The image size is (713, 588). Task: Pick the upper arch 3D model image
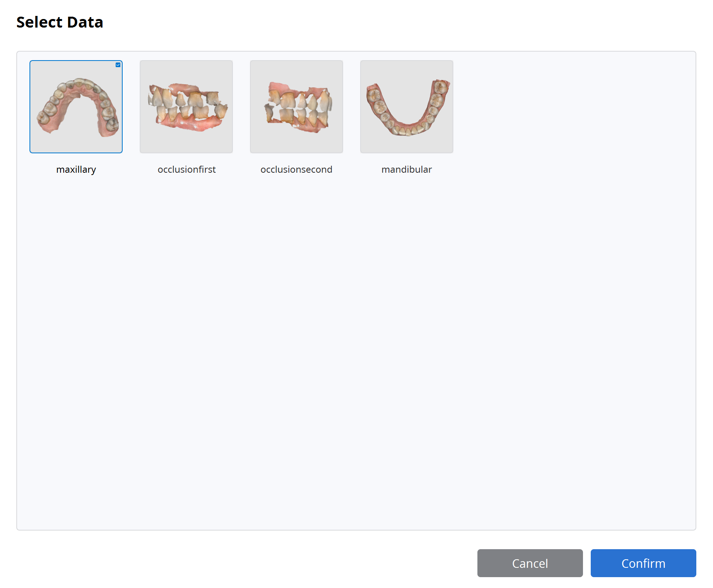76,107
